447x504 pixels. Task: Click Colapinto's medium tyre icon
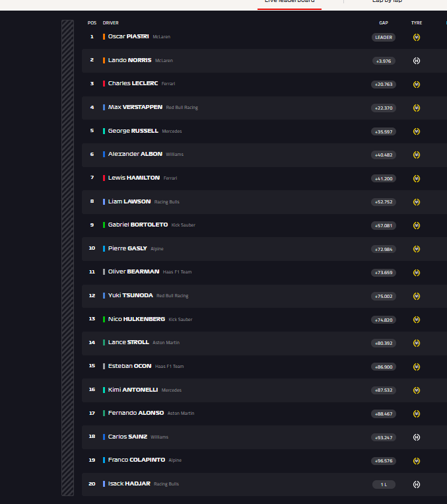point(417,461)
